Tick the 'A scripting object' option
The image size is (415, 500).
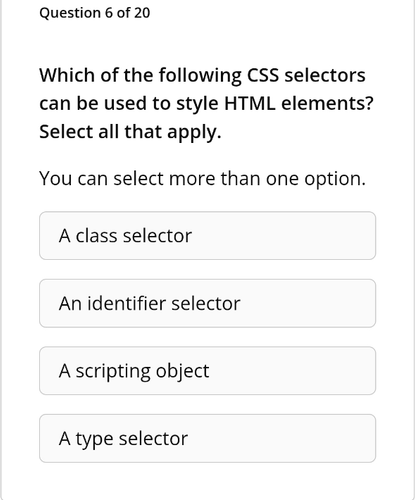(207, 371)
